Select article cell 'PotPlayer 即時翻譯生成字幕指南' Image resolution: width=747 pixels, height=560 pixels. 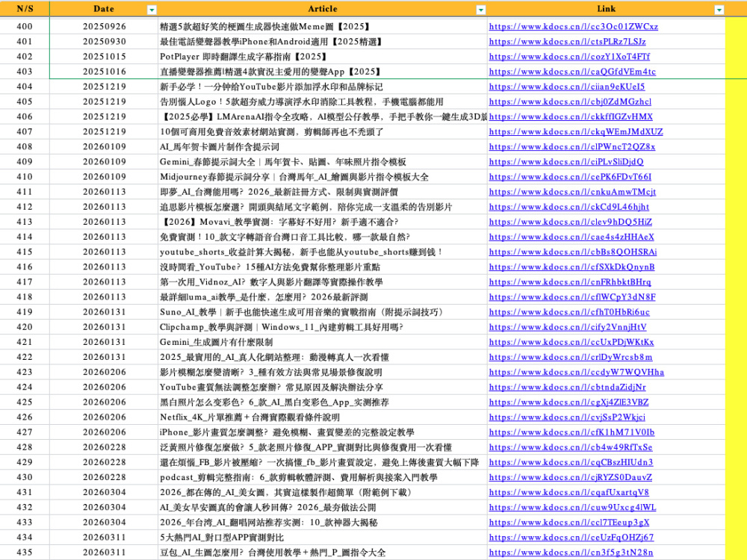(323, 57)
